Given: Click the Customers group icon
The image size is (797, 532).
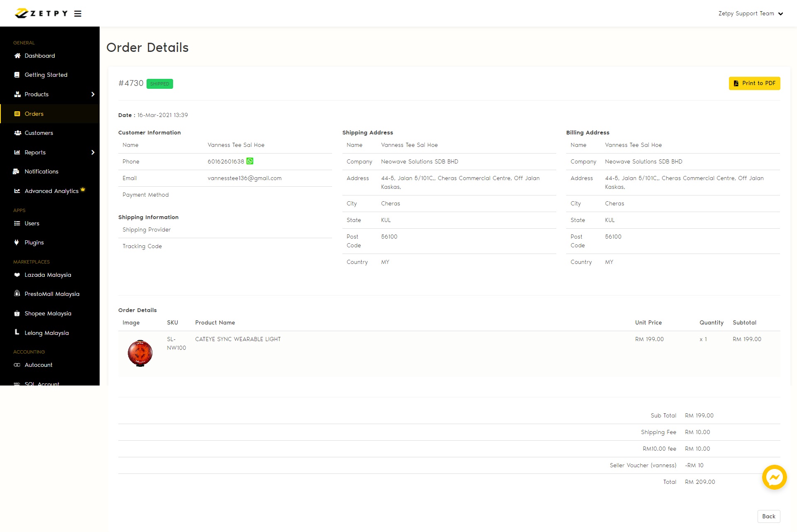Looking at the screenshot, I should click(17, 133).
